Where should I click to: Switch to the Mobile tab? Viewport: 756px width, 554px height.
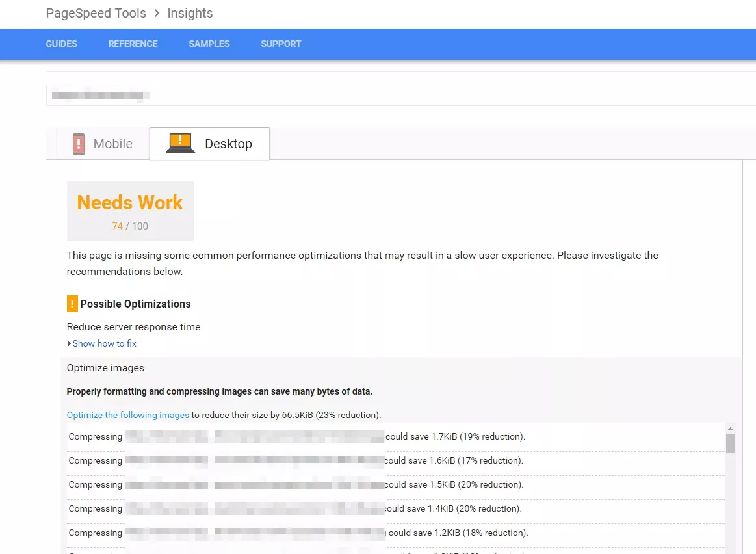click(x=103, y=144)
